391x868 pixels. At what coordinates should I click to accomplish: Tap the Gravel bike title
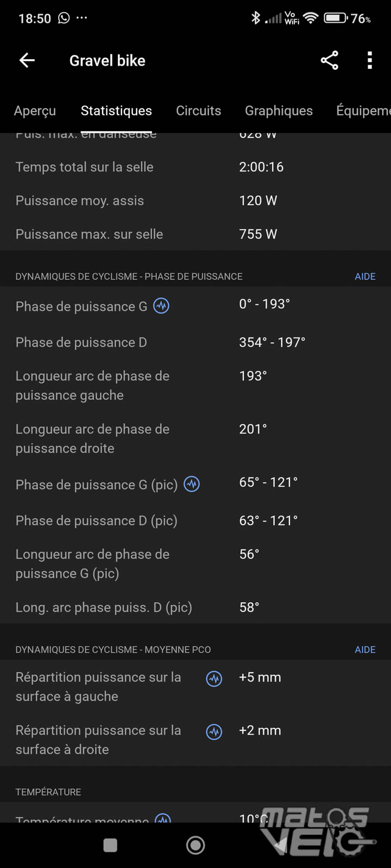pyautogui.click(x=108, y=61)
